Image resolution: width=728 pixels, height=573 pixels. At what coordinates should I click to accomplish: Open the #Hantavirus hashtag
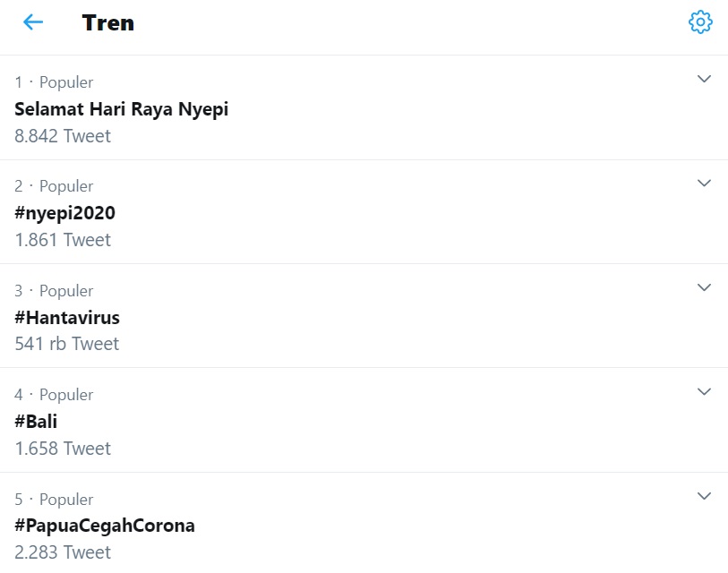tap(67, 318)
